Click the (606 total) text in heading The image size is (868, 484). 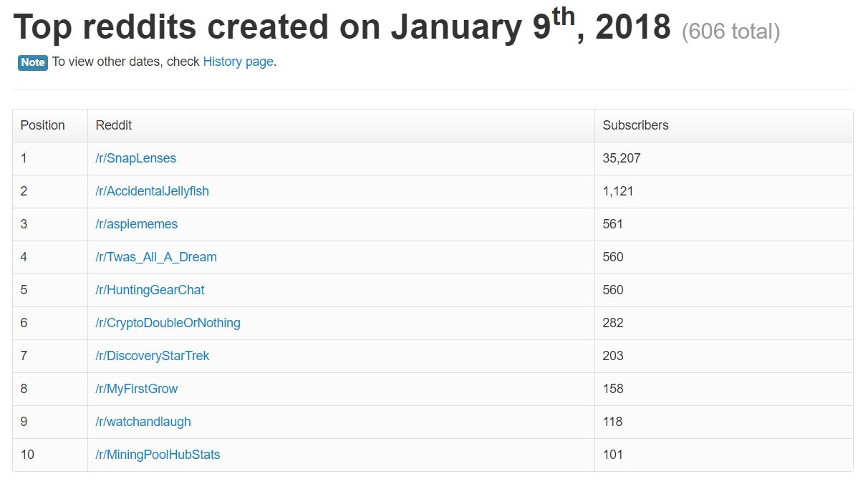pyautogui.click(x=730, y=32)
